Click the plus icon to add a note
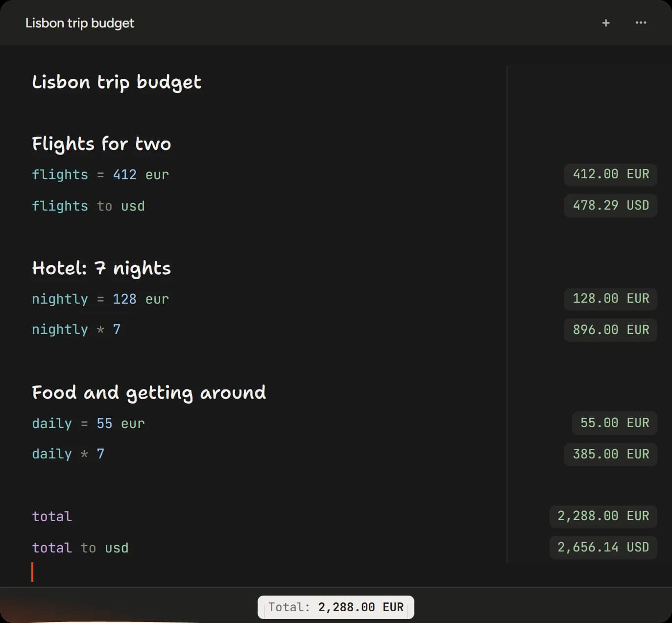 pos(606,23)
